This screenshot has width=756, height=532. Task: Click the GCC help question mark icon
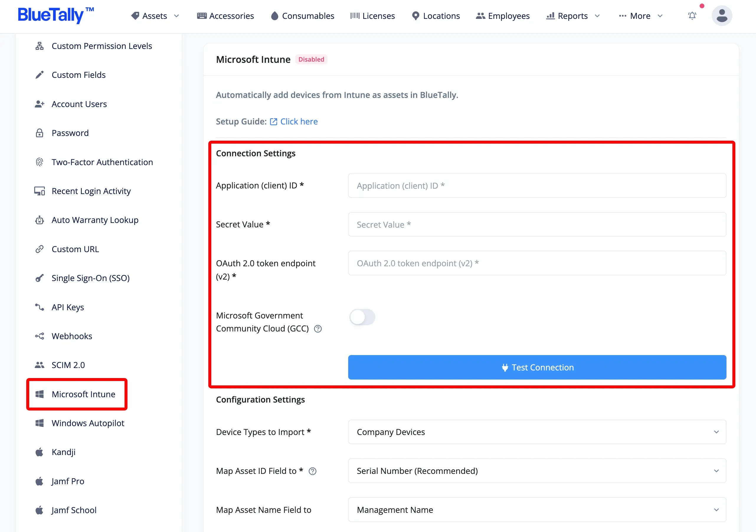point(318,329)
